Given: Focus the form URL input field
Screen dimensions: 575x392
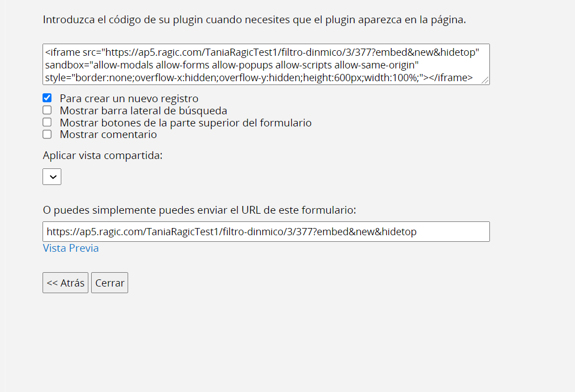Looking at the screenshot, I should click(x=266, y=232).
